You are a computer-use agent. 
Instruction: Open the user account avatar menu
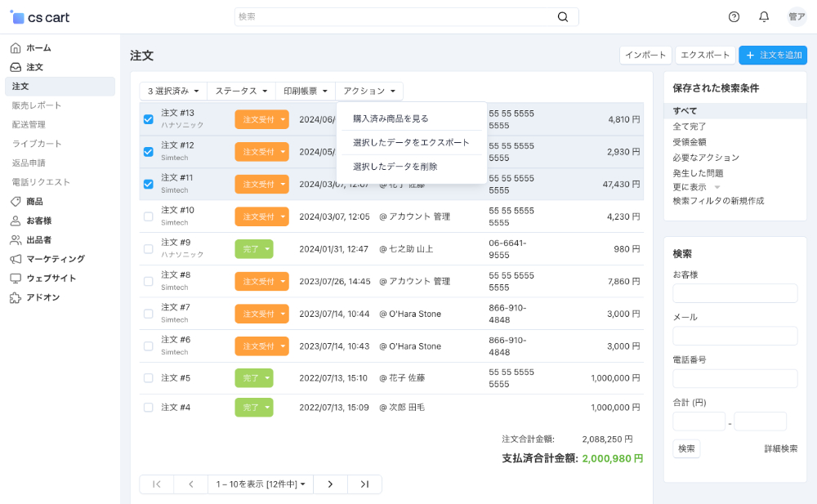pos(797,17)
